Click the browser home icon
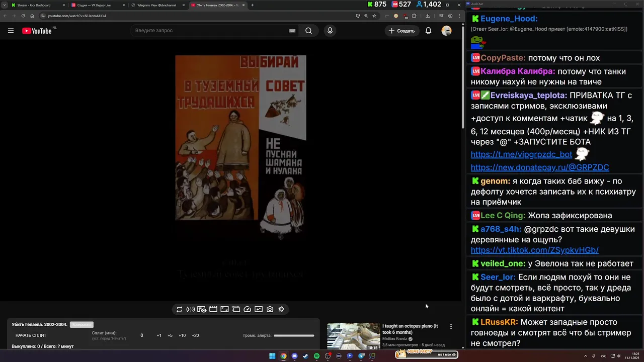 (32, 16)
